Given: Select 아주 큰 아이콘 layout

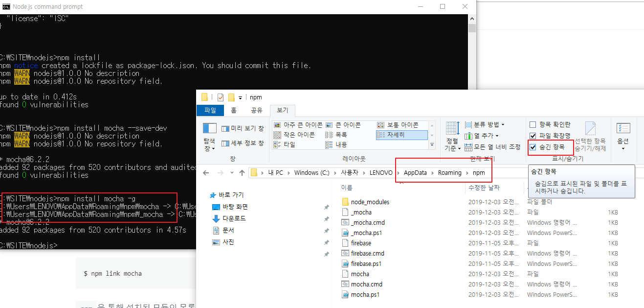Looking at the screenshot, I should (x=298, y=125).
